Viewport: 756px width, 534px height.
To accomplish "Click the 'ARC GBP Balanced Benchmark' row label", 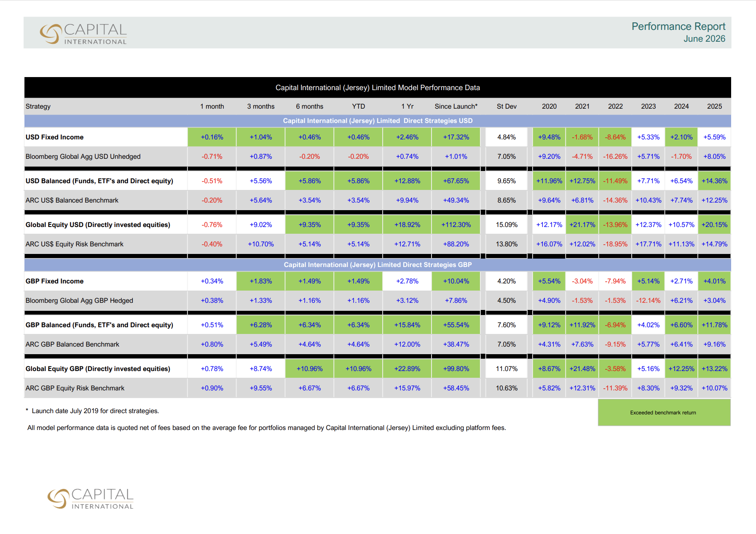I will click(x=72, y=344).
